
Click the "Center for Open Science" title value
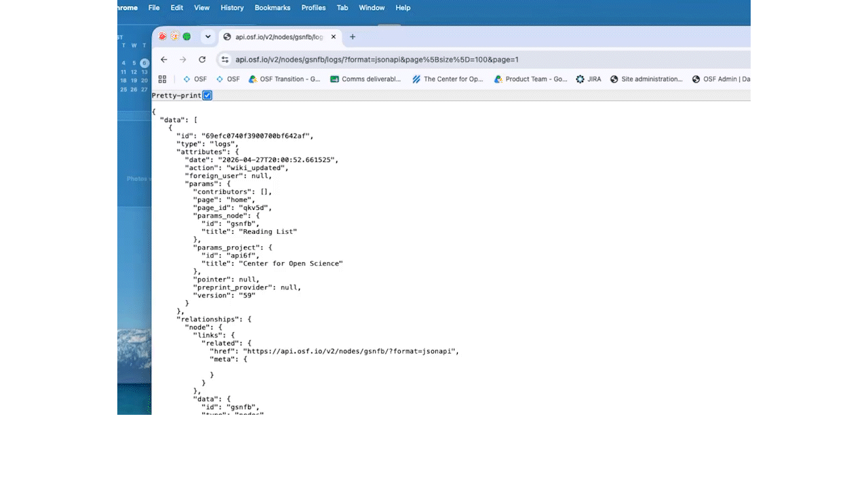291,264
